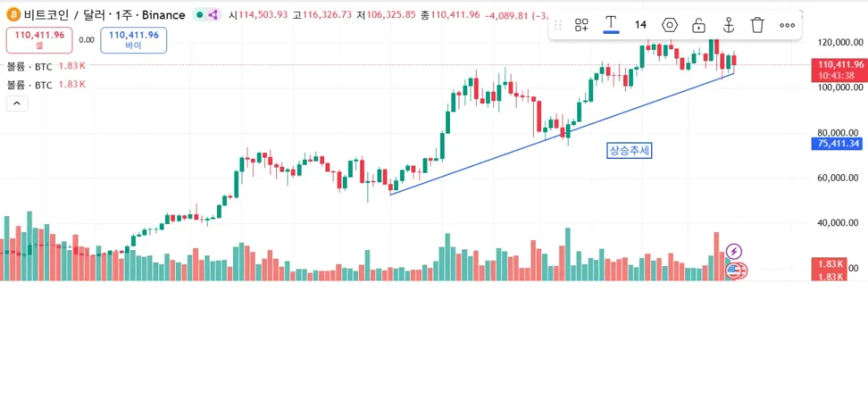Viewport: 868px width, 399px height.
Task: Click the purple lightning bolt event marker
Action: coord(734,252)
